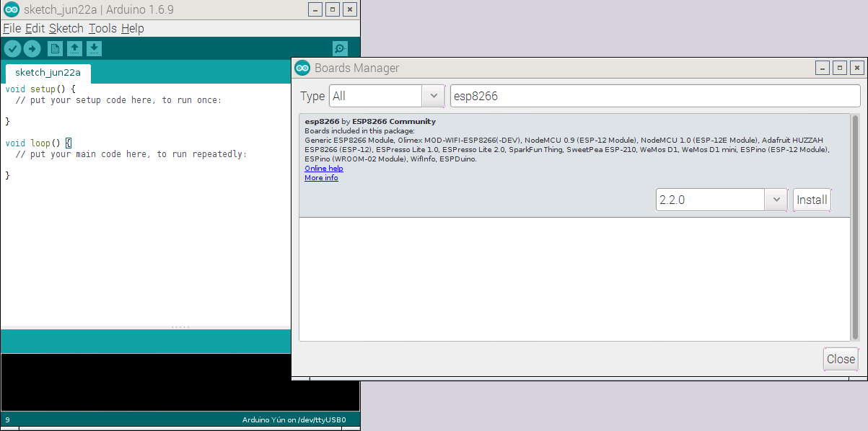Open the Edit menu

coord(35,28)
